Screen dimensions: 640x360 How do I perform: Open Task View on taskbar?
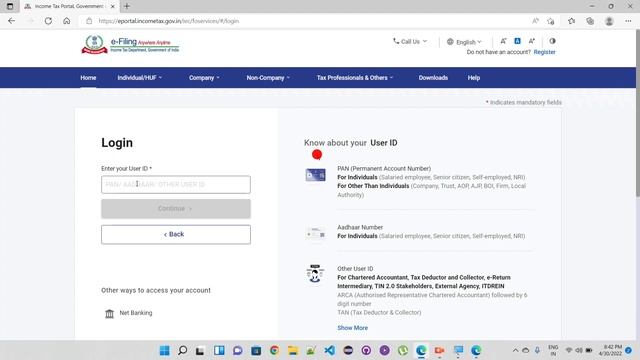click(x=200, y=350)
